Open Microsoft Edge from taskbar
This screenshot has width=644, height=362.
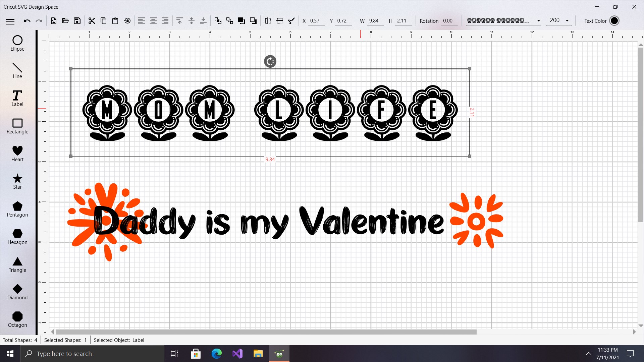(x=217, y=354)
